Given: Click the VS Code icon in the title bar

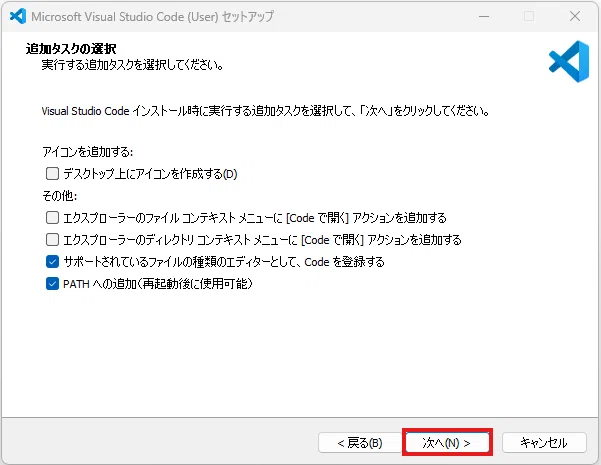Looking at the screenshot, I should 18,16.
